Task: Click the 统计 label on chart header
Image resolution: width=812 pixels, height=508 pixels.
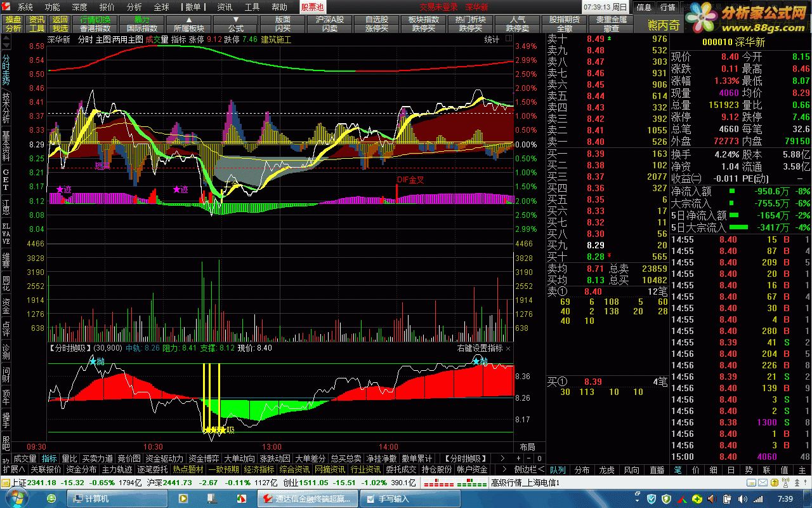Action: (492, 39)
